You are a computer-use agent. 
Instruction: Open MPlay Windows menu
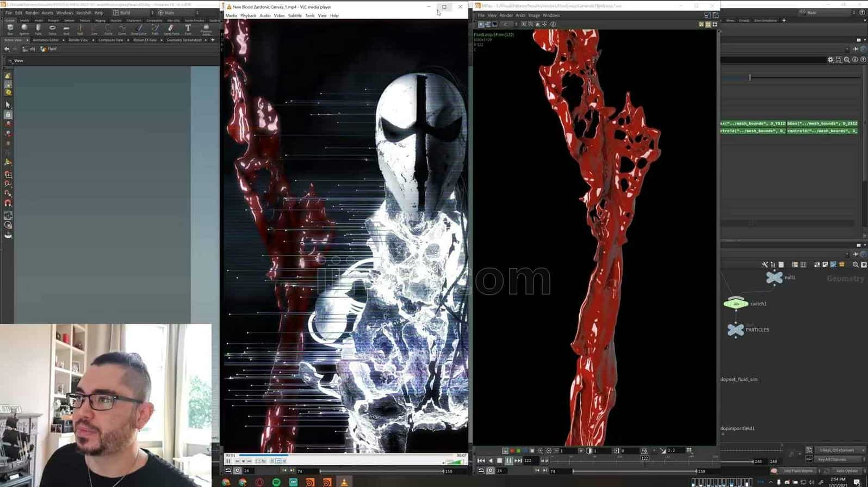click(551, 15)
